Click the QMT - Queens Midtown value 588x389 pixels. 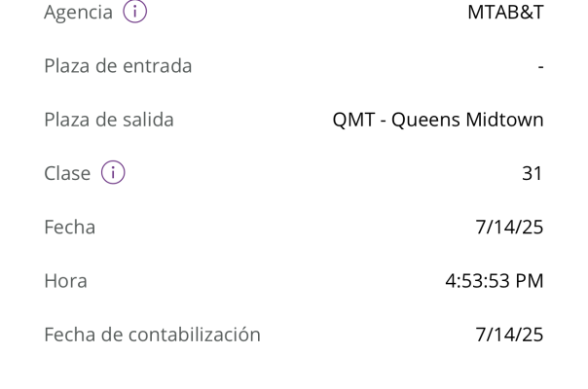click(x=438, y=121)
